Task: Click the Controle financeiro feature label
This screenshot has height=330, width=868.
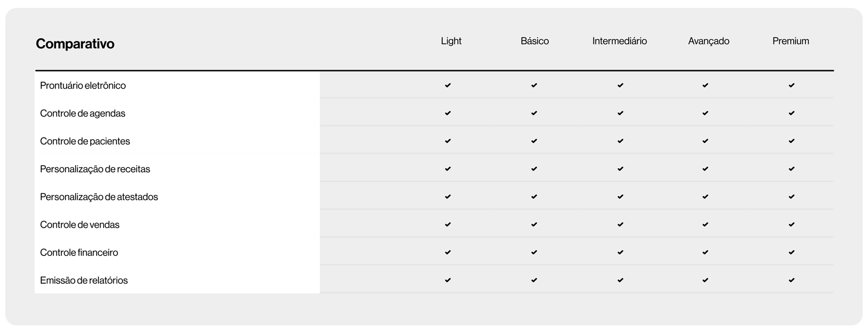Action: click(79, 253)
